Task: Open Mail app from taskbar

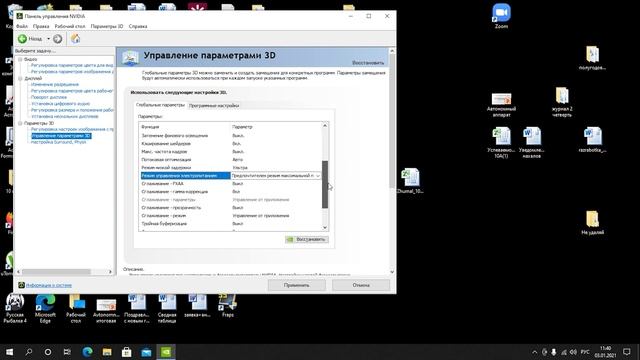Action: pos(146,351)
